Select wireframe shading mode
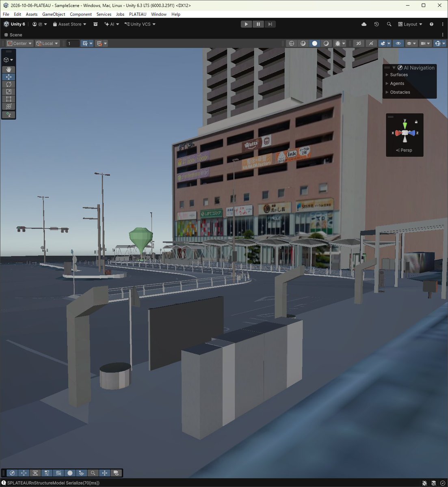 pyautogui.click(x=291, y=43)
